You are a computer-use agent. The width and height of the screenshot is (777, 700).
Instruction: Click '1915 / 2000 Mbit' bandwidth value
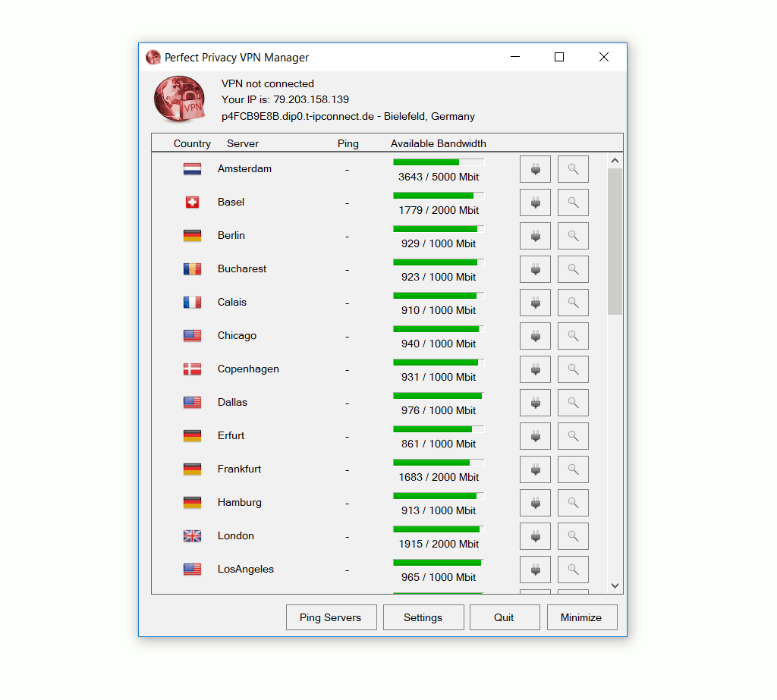tap(439, 544)
